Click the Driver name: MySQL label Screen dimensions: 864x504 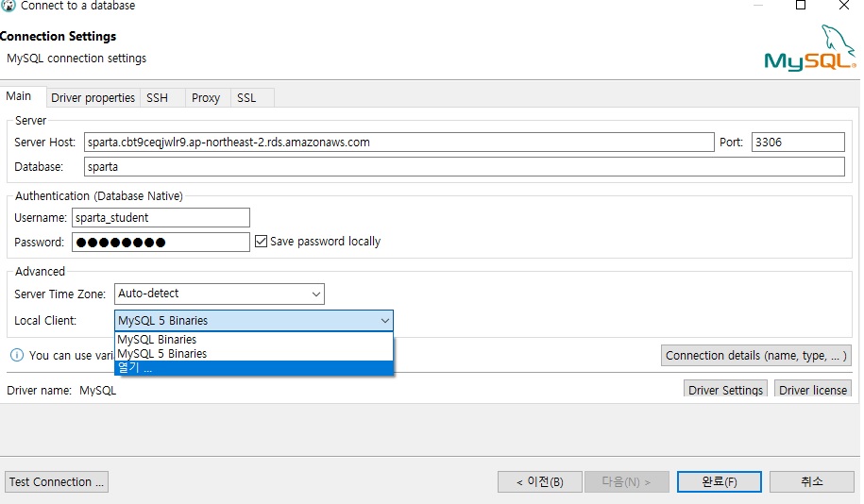tap(61, 391)
